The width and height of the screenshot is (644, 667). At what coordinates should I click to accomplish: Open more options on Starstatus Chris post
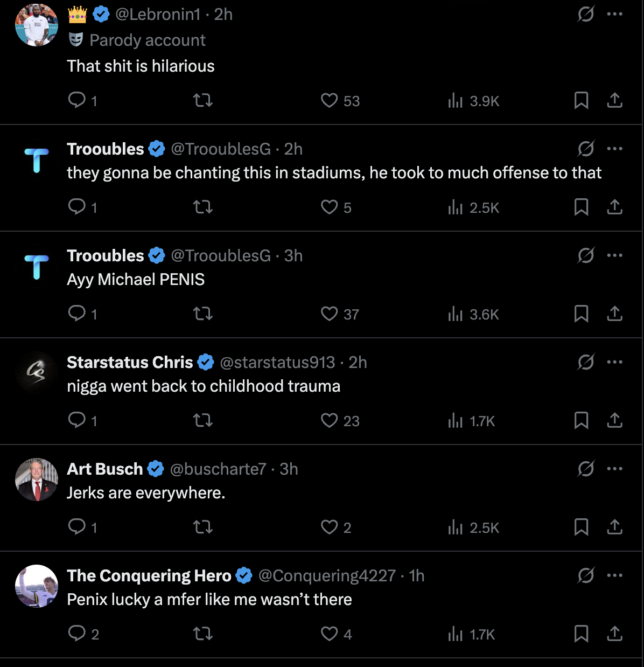point(614,362)
